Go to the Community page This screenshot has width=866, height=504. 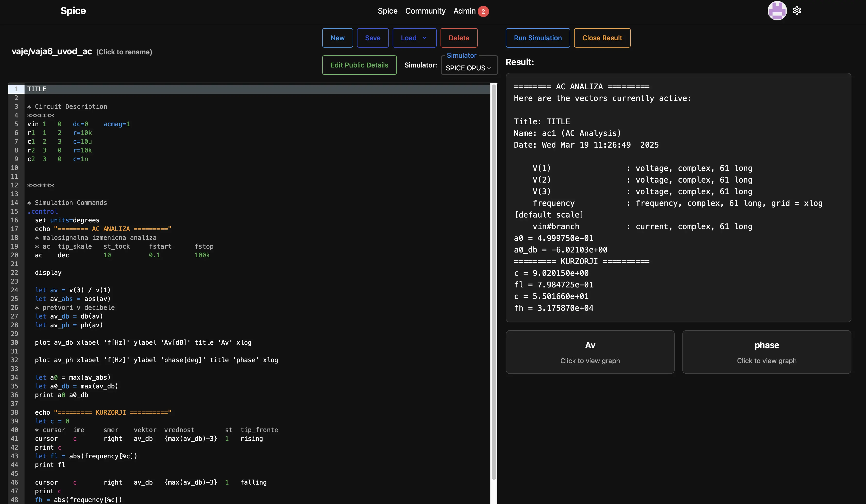coord(425,11)
